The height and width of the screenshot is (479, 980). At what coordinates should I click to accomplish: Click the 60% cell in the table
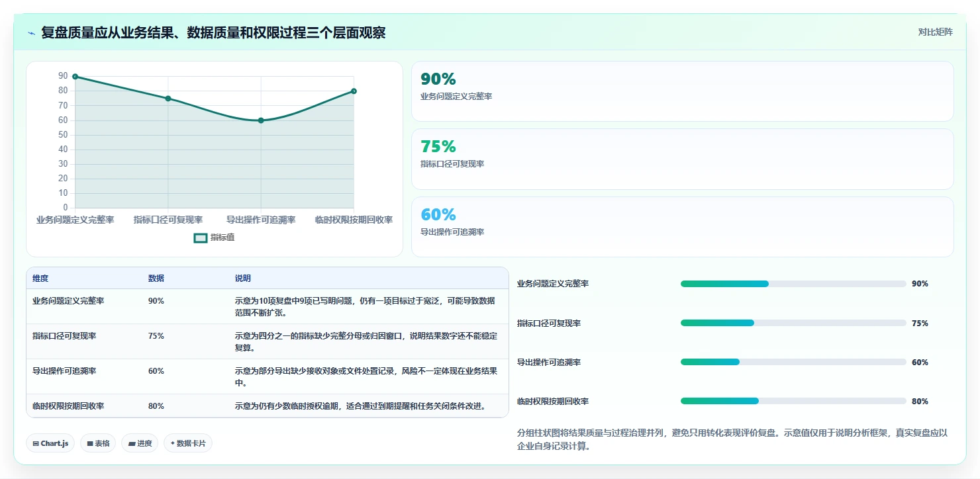point(156,370)
